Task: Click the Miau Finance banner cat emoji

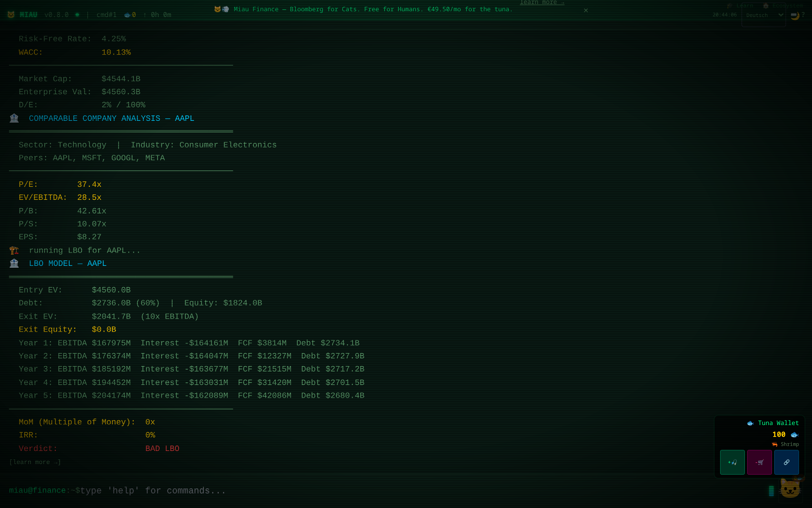Action: tap(217, 9)
